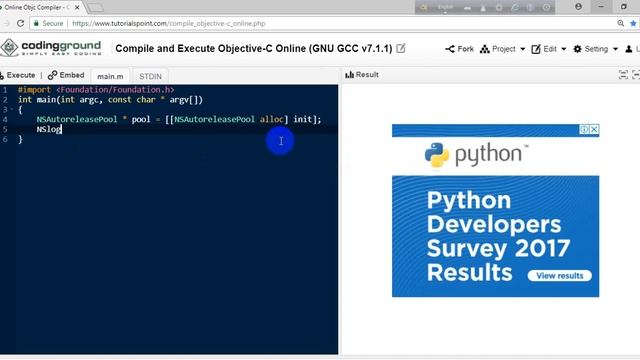The height and width of the screenshot is (360, 640).
Task: Open the Project dropdown menu
Action: 502,49
